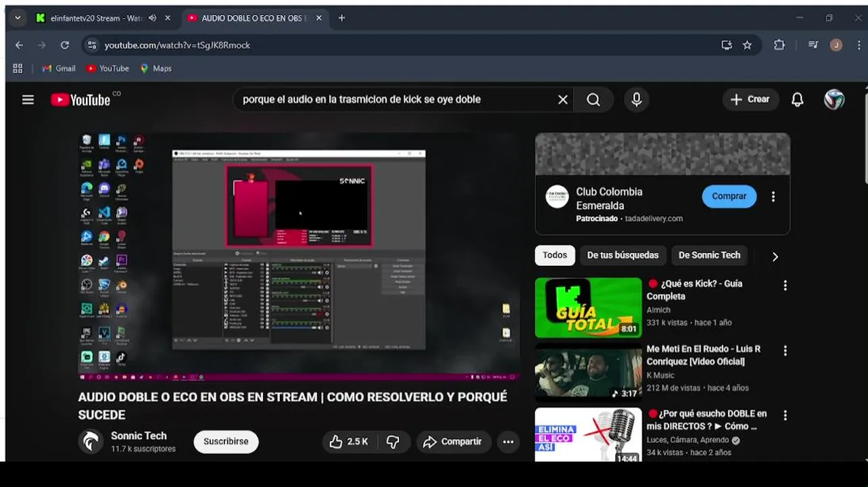The image size is (868, 487).
Task: Open the tab search dropdown arrow
Action: (x=18, y=18)
